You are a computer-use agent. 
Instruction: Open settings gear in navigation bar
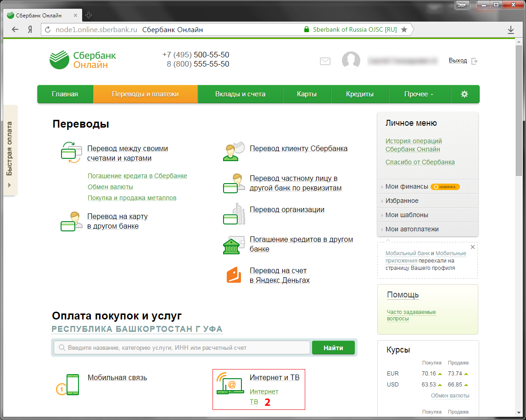tap(464, 94)
